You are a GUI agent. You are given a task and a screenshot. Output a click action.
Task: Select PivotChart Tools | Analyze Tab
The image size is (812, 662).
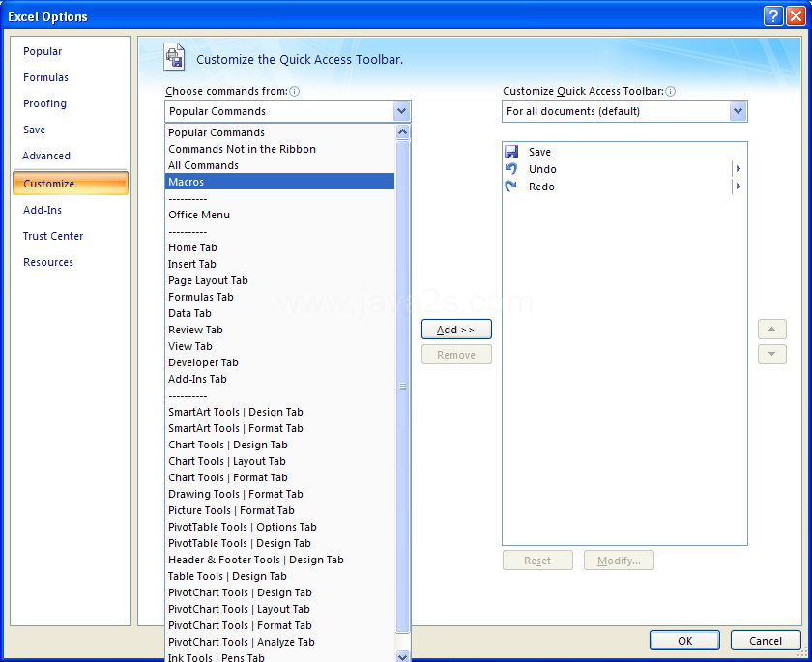tap(279, 642)
